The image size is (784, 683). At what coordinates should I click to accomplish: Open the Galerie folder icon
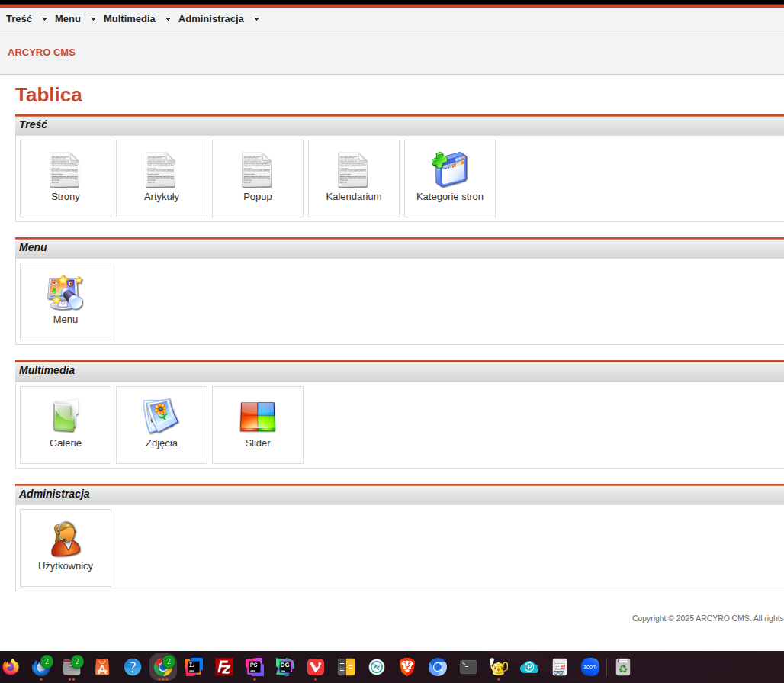[x=66, y=416]
